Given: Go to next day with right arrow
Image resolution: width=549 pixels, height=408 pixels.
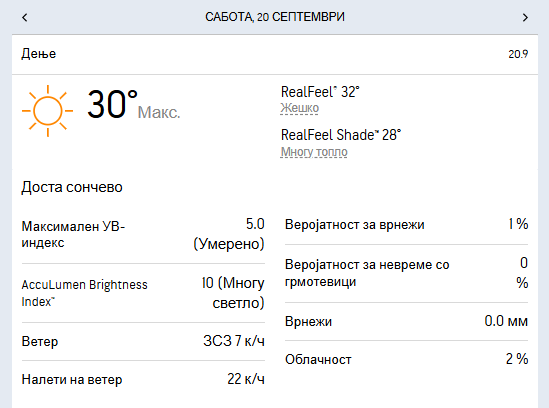Looking at the screenshot, I should (x=525, y=17).
